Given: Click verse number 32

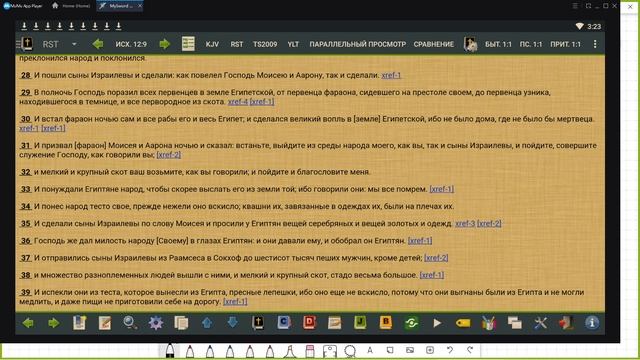Looking at the screenshot, I should click(26, 172).
